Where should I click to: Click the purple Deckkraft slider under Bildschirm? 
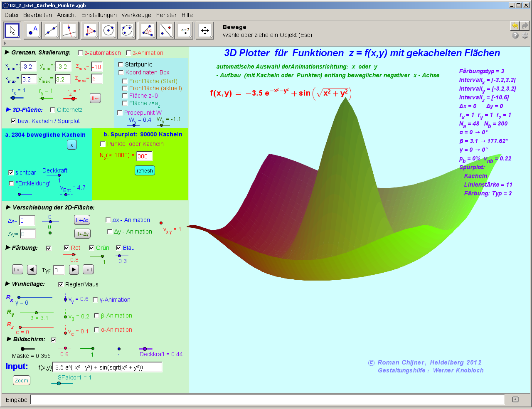pos(145,349)
